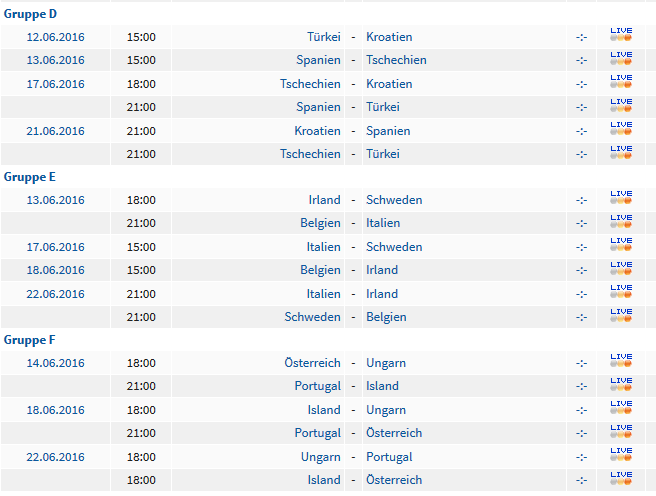
Task: Click LIVE icon for Kroatien - Spanien match
Action: (621, 129)
